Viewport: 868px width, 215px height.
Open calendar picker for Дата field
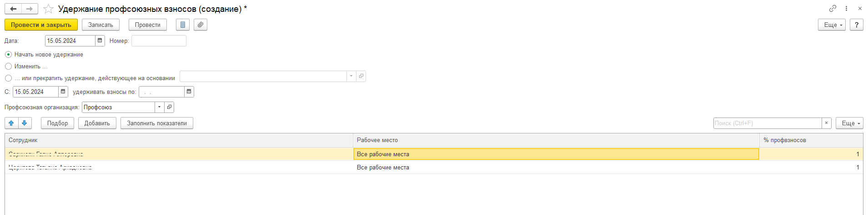[100, 41]
